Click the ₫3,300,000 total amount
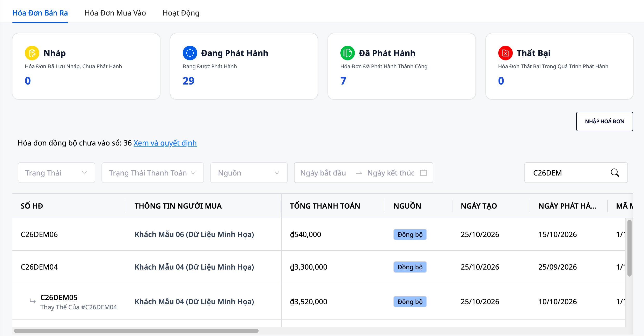Screen dimensions: 644x336 coord(309,267)
